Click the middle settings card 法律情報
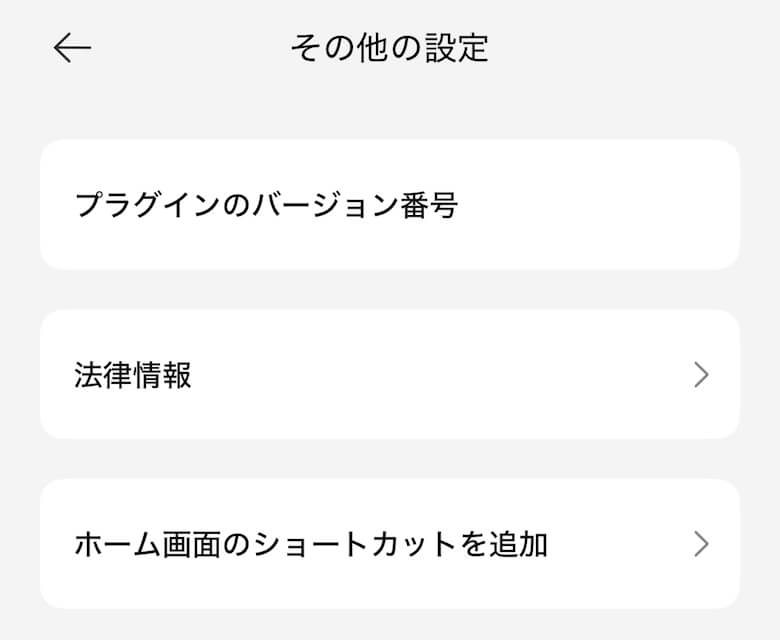The height and width of the screenshot is (640, 780). tap(389, 375)
